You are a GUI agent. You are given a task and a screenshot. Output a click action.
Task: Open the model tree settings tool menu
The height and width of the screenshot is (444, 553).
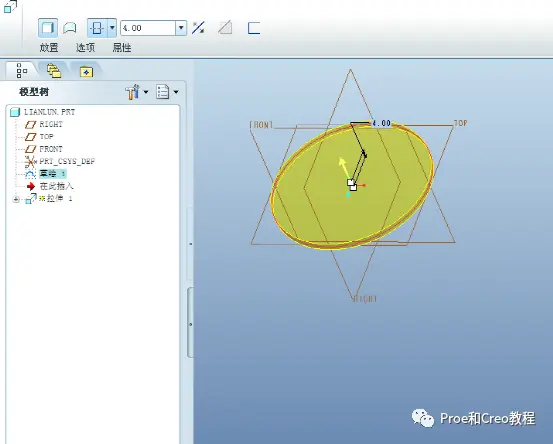tap(136, 92)
